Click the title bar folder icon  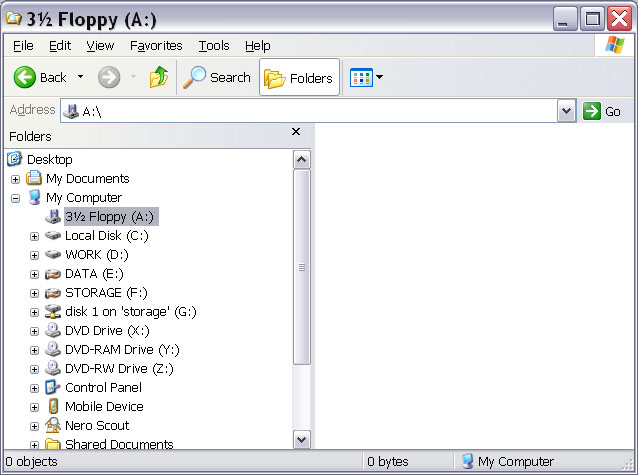tap(14, 18)
